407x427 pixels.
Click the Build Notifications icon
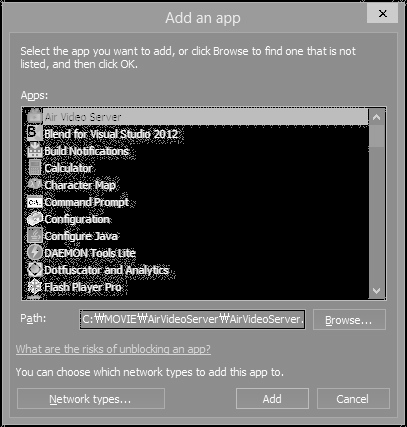click(35, 151)
